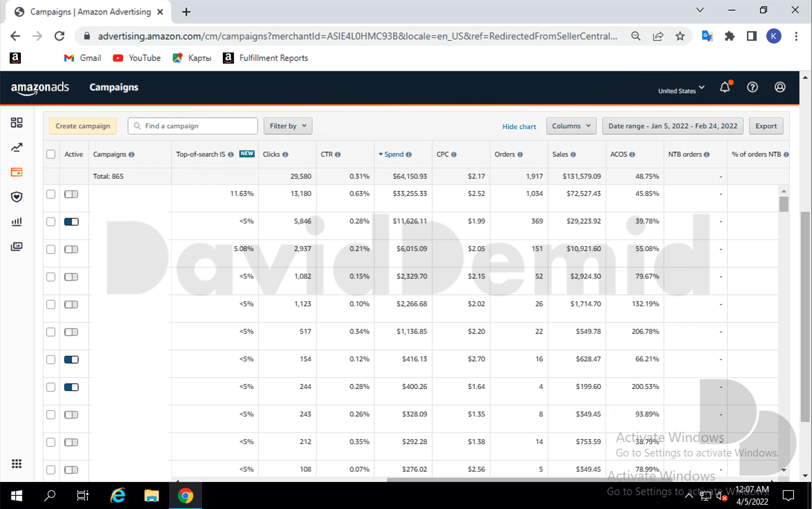Toggle active switch for $416.13 spend row
The width and height of the screenshot is (812, 509).
point(71,360)
